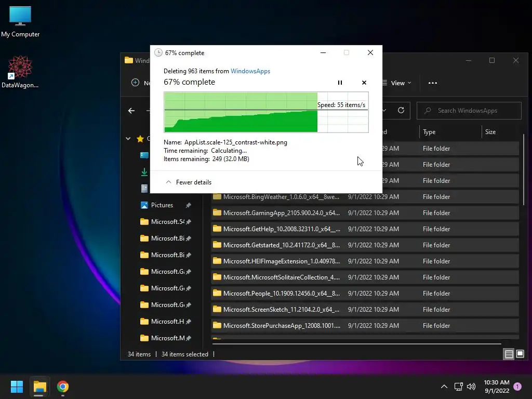The height and width of the screenshot is (399, 532).
Task: Open the Documents icon in the navigation pane
Action: coord(144,188)
